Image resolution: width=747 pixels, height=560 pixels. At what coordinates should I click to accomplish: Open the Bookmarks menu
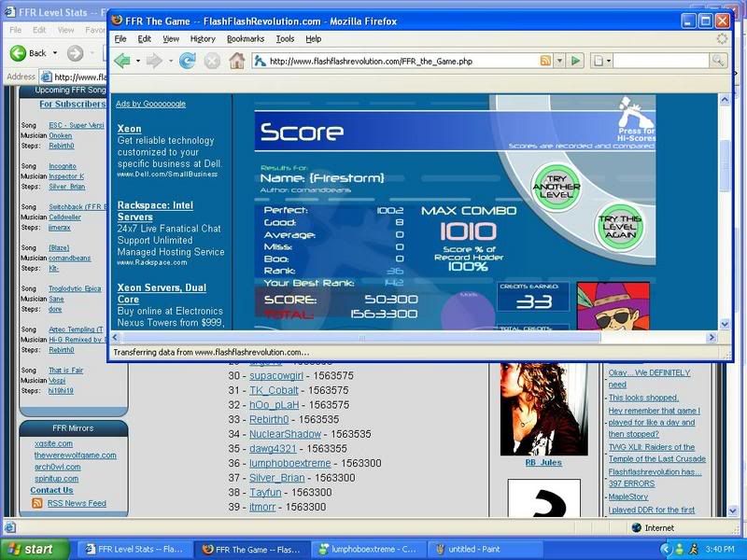point(246,39)
